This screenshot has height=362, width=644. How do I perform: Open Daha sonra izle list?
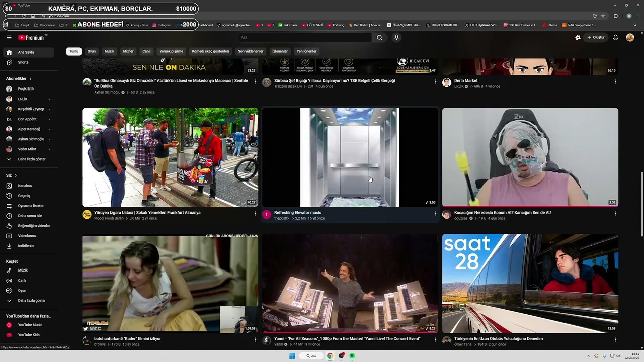tap(29, 216)
